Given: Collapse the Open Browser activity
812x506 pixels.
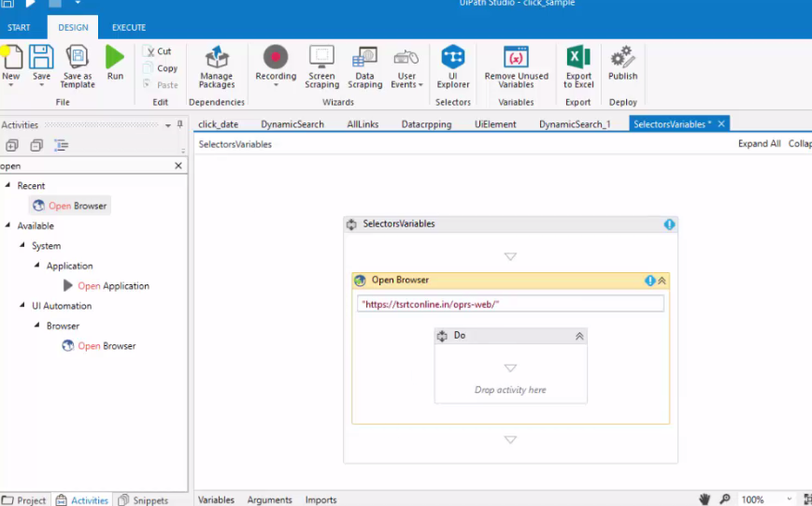Looking at the screenshot, I should 662,281.
